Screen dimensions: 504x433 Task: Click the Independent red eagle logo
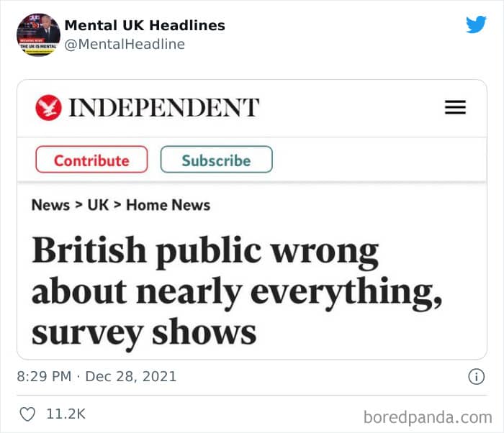48,108
